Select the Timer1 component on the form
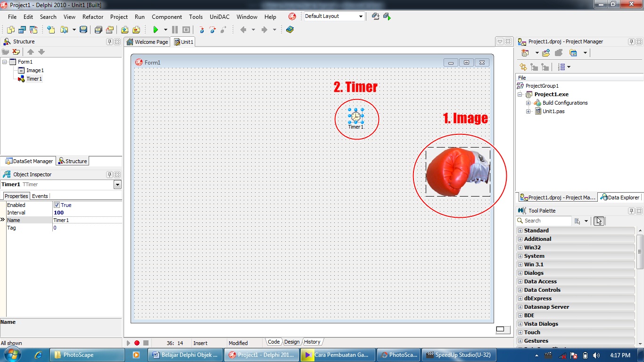644x362 pixels. point(356,116)
